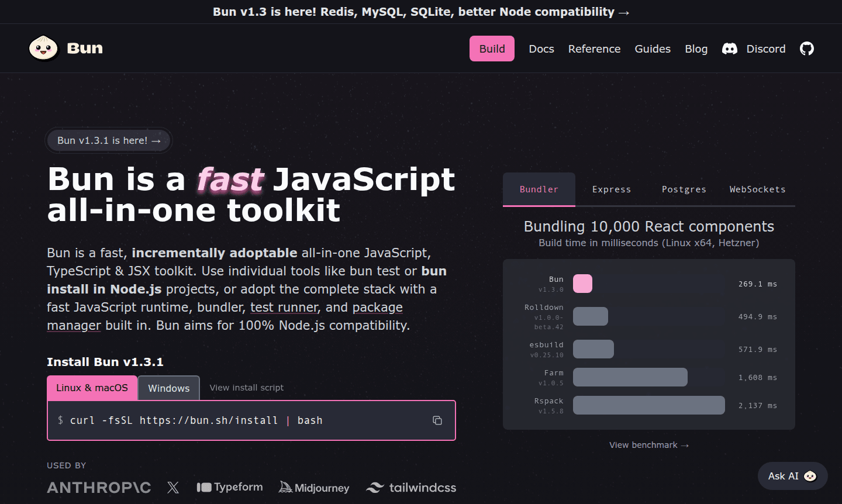This screenshot has width=842, height=504.
Task: Click the Bun v1.3.1 is here pill
Action: pyautogui.click(x=109, y=140)
